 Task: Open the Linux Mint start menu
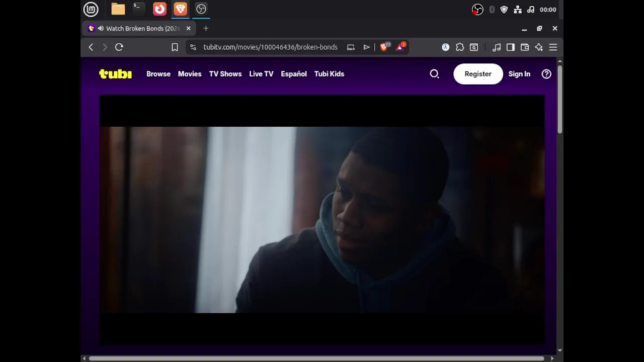click(91, 9)
